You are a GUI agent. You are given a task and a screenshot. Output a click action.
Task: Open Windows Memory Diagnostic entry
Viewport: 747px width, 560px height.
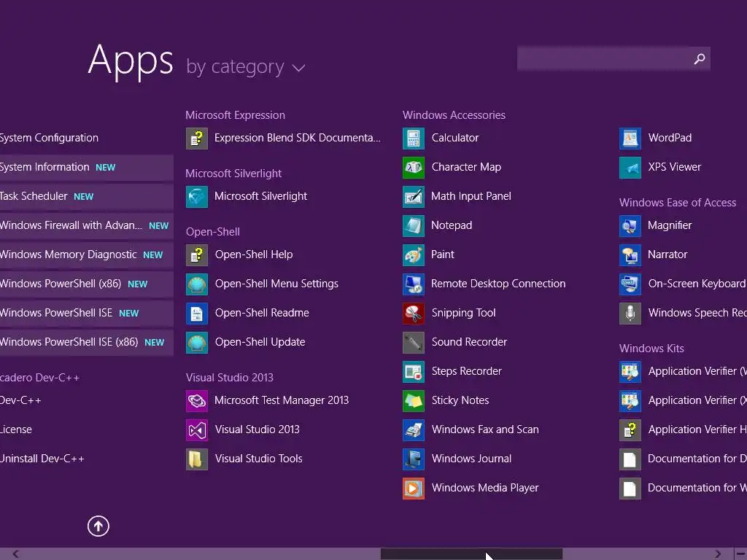coord(86,255)
